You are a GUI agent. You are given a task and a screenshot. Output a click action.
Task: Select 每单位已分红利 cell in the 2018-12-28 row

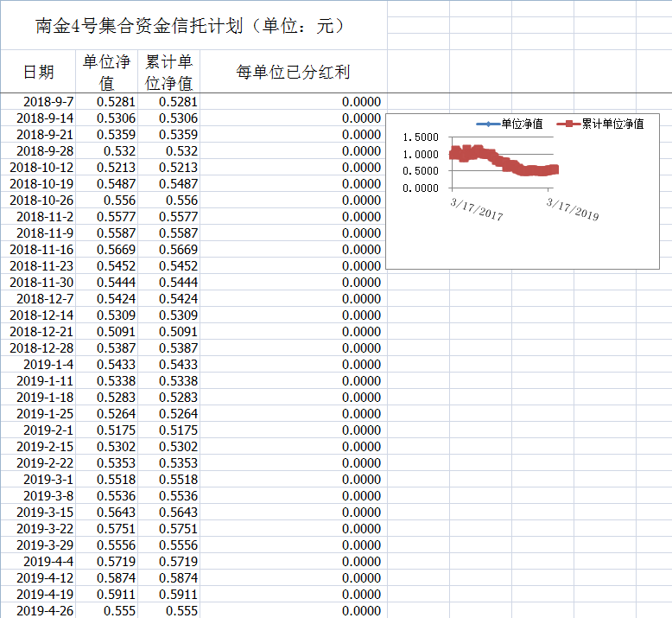coord(294,347)
